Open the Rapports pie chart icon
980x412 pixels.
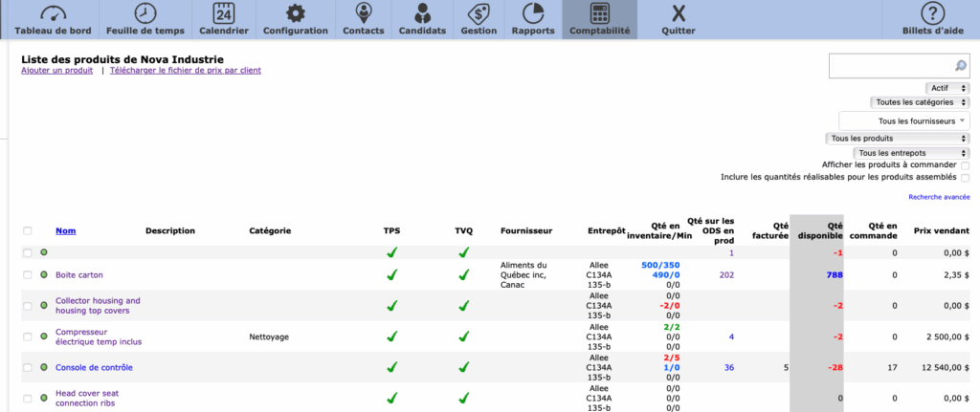pyautogui.click(x=533, y=14)
